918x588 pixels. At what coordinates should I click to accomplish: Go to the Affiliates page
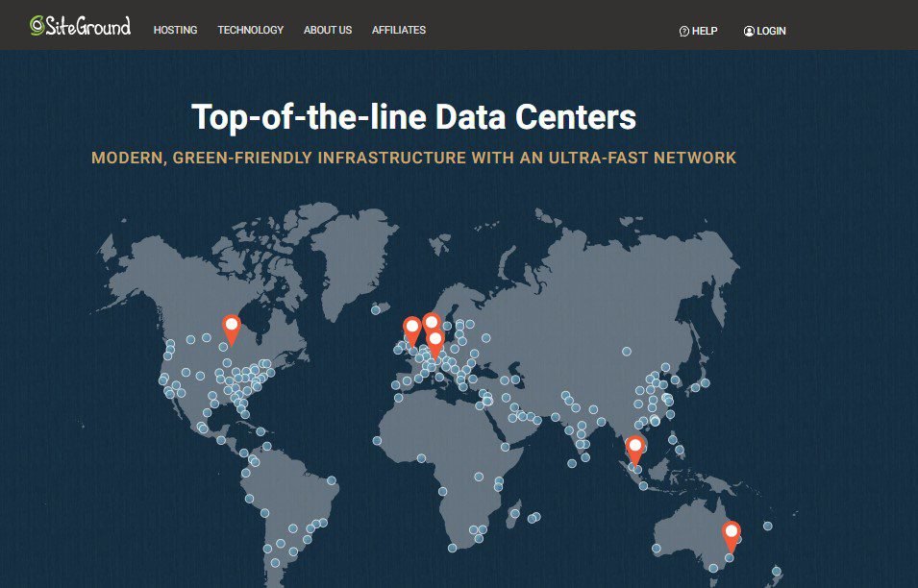[x=399, y=30]
